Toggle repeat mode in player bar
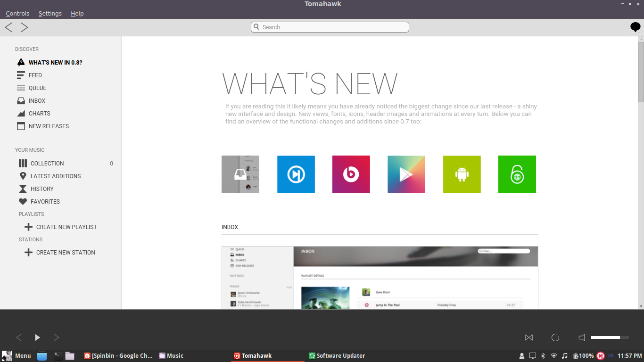Image resolution: width=644 pixels, height=362 pixels. click(555, 337)
